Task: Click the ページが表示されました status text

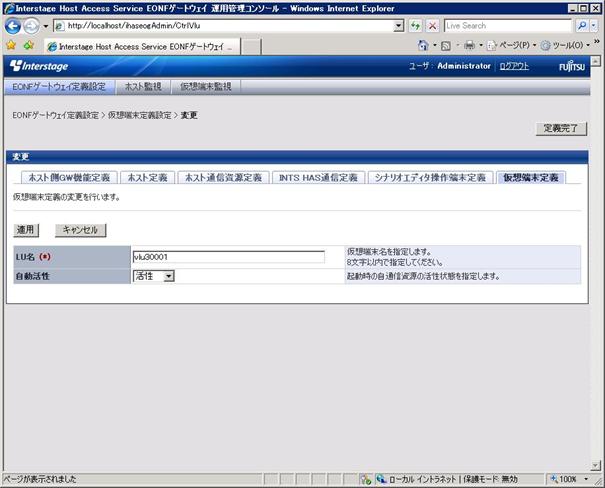Action: click(40, 479)
